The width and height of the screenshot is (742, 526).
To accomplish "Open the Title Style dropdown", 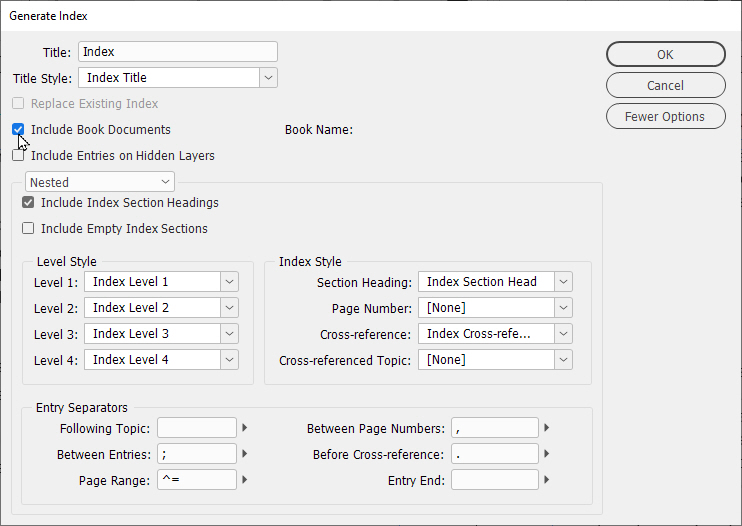I will pos(268,77).
